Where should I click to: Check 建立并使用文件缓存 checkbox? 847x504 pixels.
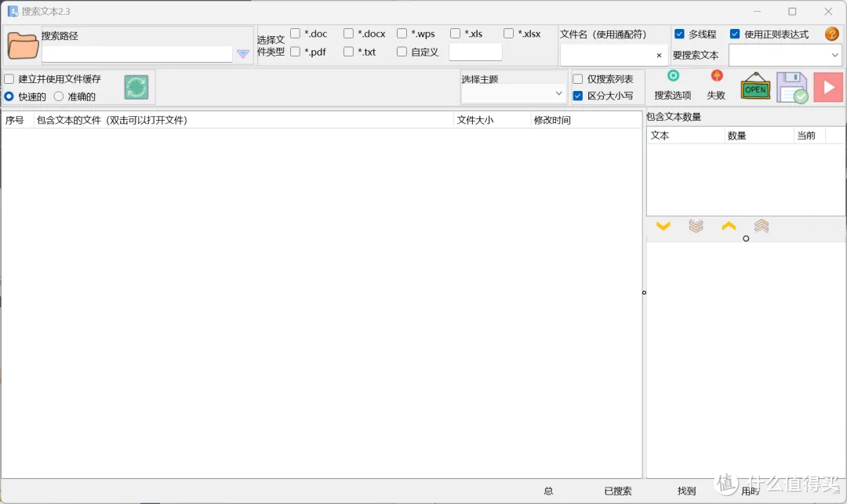coord(9,79)
